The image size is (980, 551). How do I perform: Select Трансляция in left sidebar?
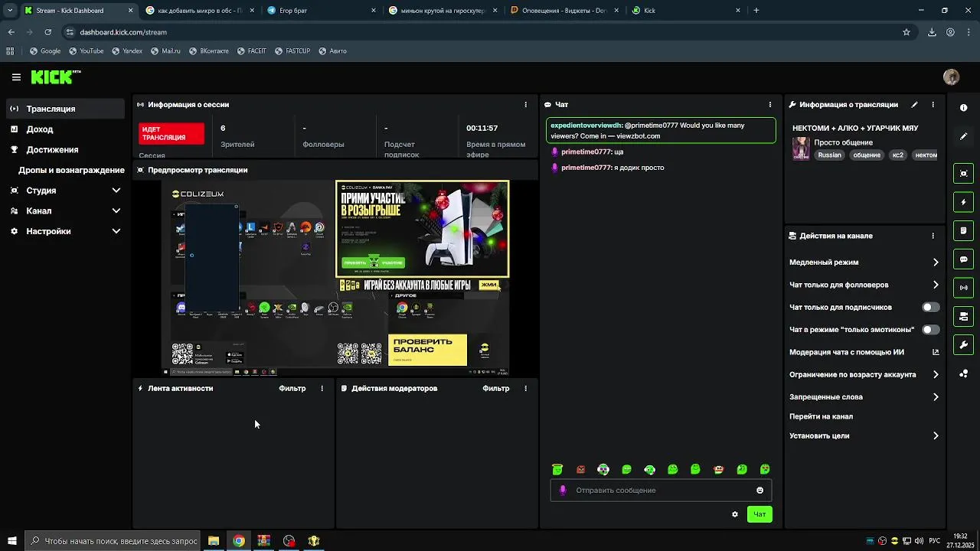65,109
